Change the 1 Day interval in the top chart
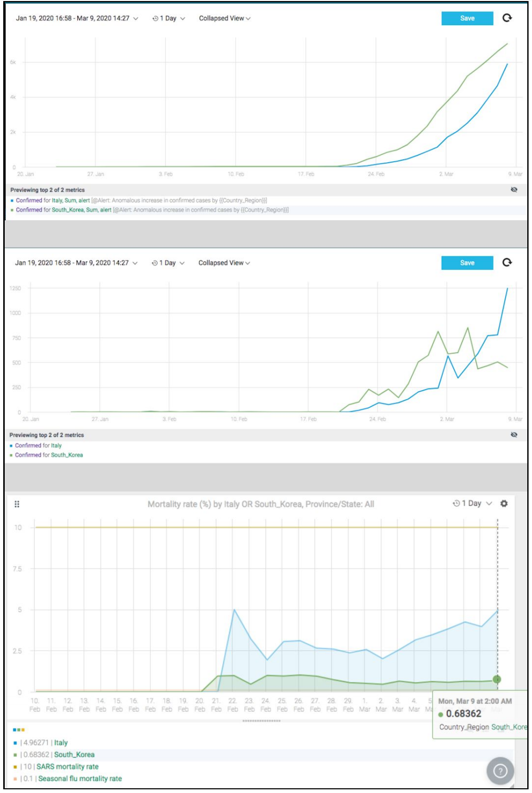 (x=169, y=18)
